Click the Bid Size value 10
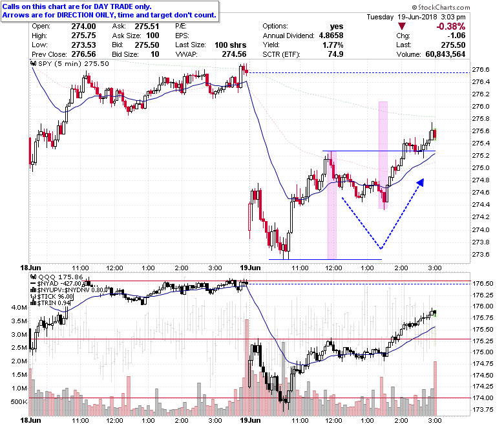The image size is (504, 426). point(155,54)
